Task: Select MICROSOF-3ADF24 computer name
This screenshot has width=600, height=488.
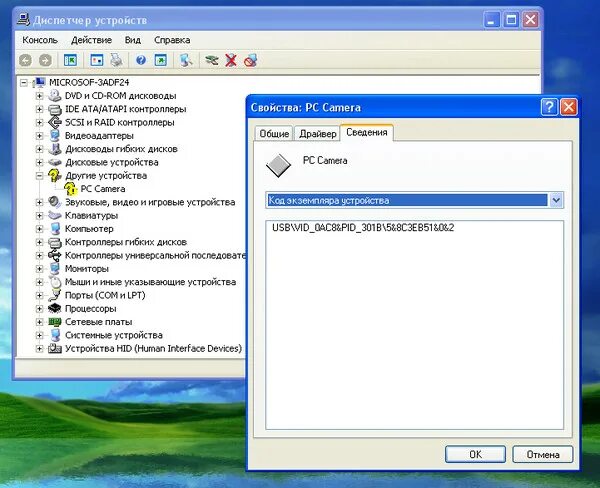Action: (89, 82)
